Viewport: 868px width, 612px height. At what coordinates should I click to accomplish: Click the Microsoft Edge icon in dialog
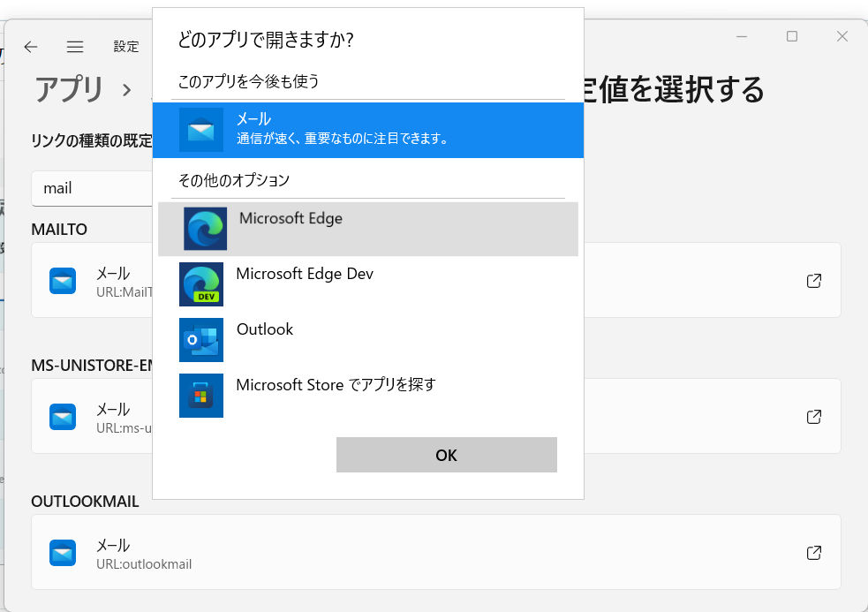click(206, 229)
